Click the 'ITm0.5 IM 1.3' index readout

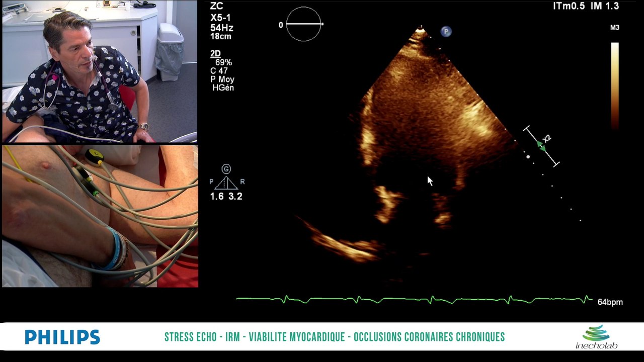pos(586,6)
